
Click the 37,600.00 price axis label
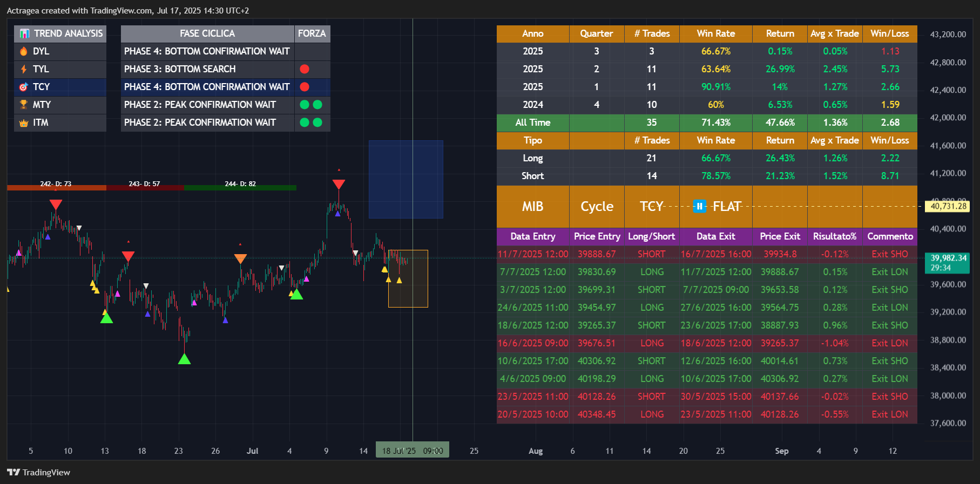point(948,423)
